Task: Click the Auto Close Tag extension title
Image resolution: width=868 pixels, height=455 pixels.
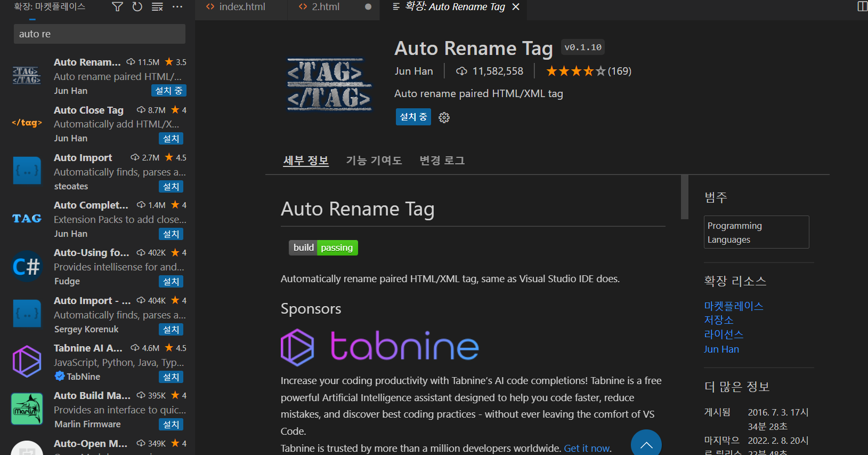Action: [88, 110]
